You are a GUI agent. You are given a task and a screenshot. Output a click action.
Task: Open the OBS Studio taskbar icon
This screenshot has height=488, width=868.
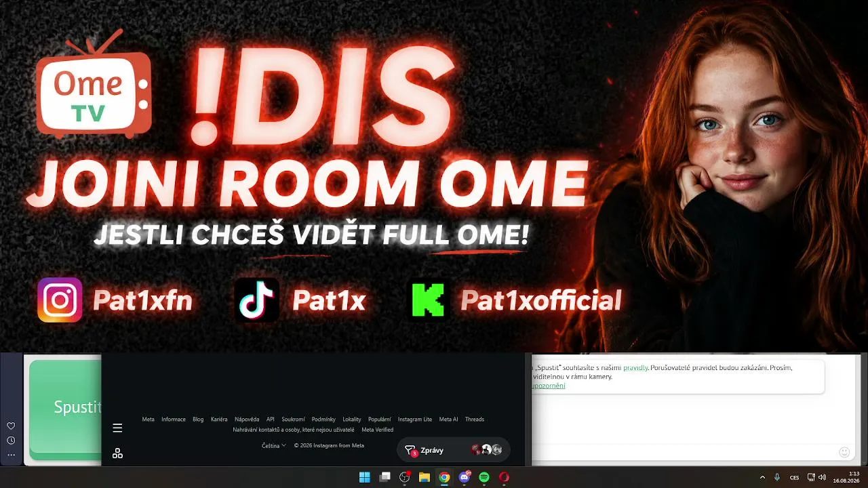coord(405,477)
